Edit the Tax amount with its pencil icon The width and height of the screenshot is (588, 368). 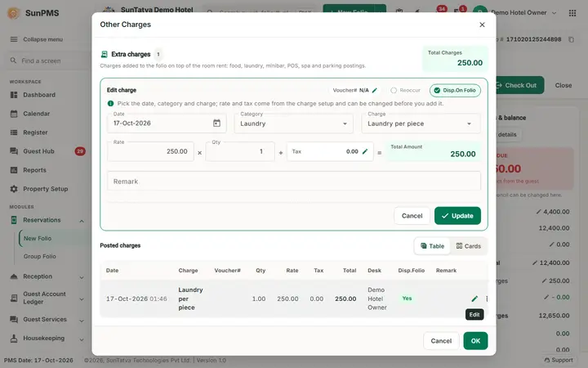365,152
